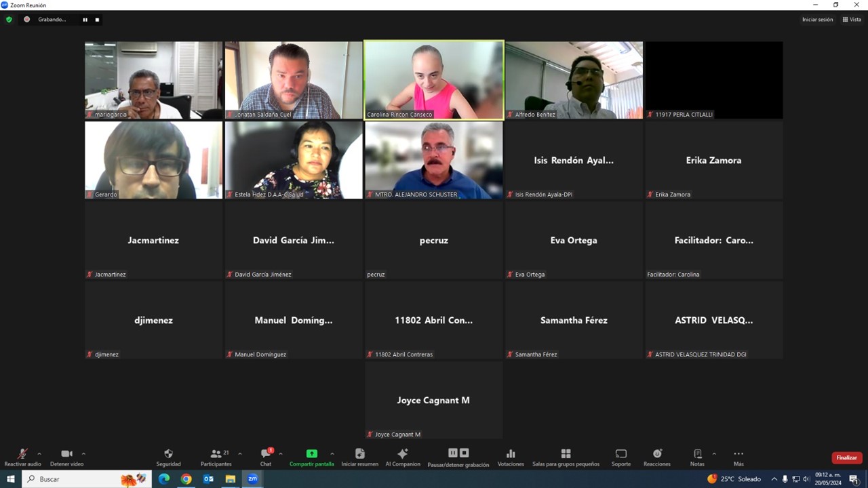Image resolution: width=868 pixels, height=488 pixels.
Task: Expand audio options arrow next to Reactivar audio
Action: (39, 453)
